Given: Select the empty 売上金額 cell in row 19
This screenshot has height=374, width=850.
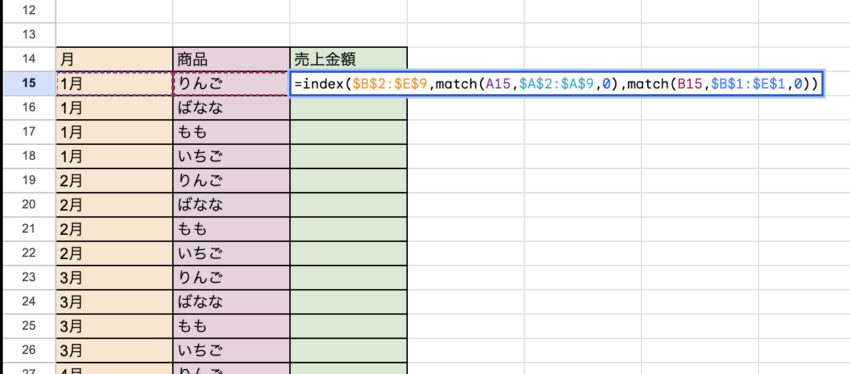Looking at the screenshot, I should [349, 180].
